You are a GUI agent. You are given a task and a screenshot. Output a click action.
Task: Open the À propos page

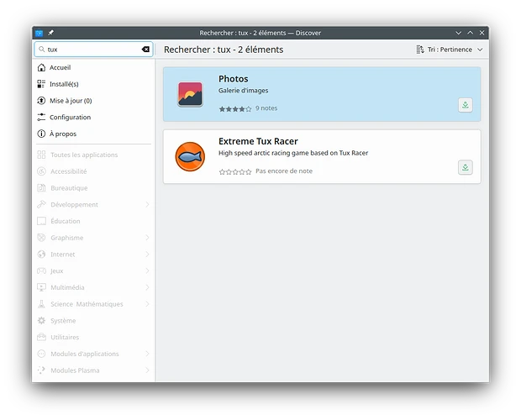click(62, 134)
